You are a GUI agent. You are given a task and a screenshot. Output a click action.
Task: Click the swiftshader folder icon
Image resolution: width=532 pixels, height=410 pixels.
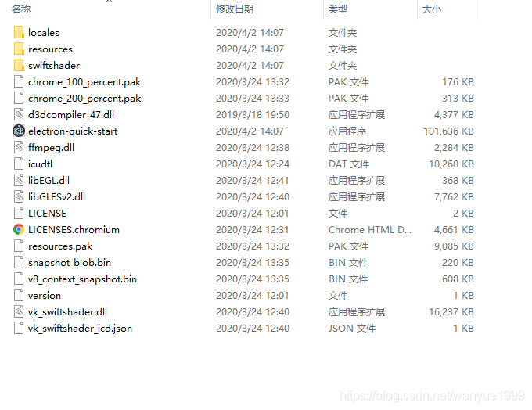[19, 65]
